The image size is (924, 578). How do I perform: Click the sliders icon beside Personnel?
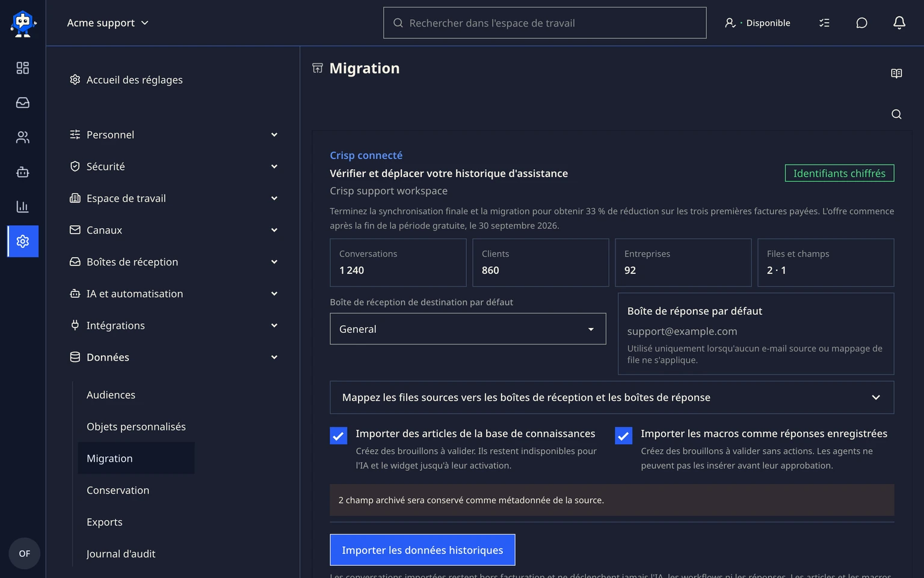(x=75, y=134)
